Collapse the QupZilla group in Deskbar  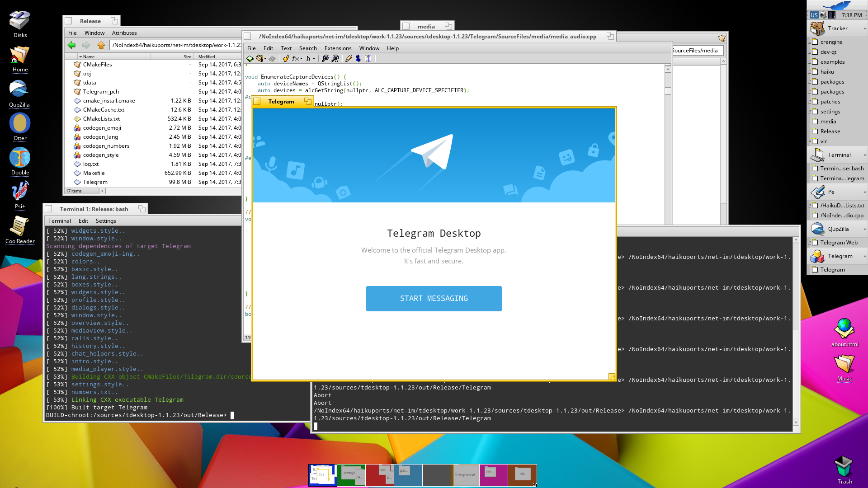[864, 229]
